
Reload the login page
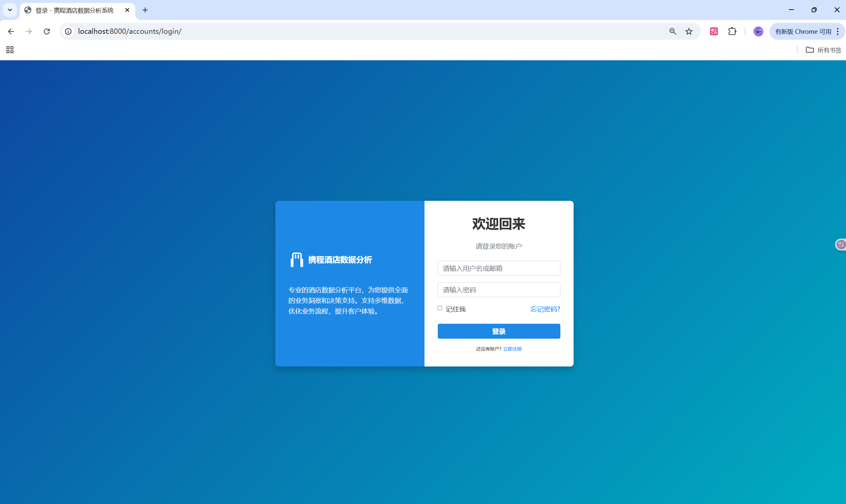[47, 31]
